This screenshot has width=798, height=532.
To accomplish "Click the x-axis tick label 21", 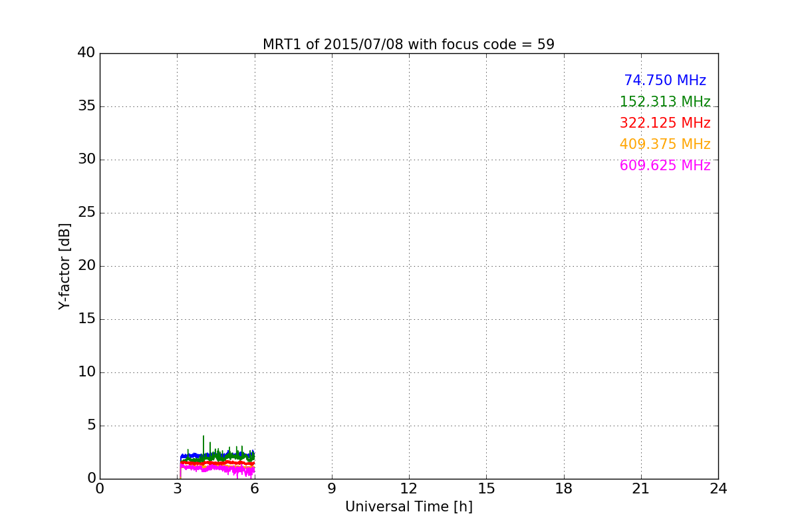I will (x=641, y=489).
